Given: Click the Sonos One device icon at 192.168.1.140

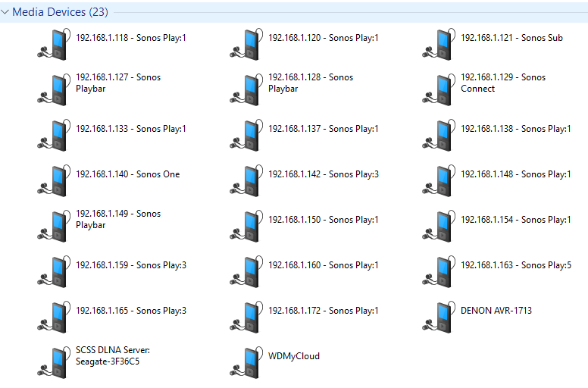Looking at the screenshot, I should click(54, 180).
